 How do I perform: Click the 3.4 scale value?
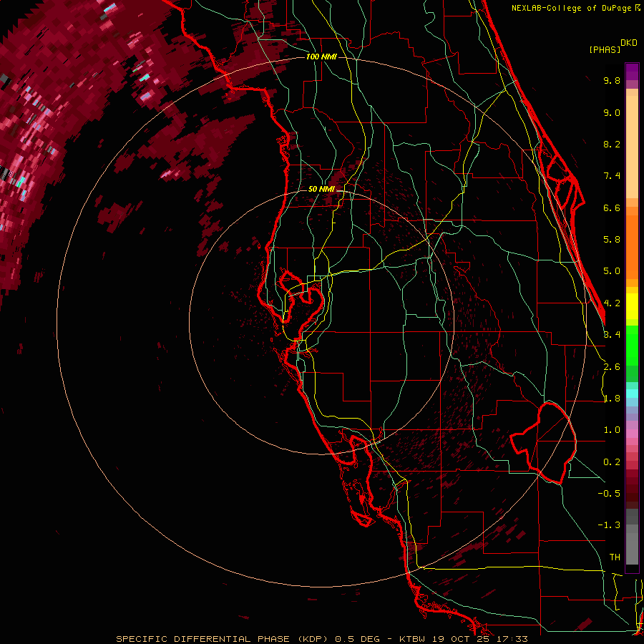612,335
